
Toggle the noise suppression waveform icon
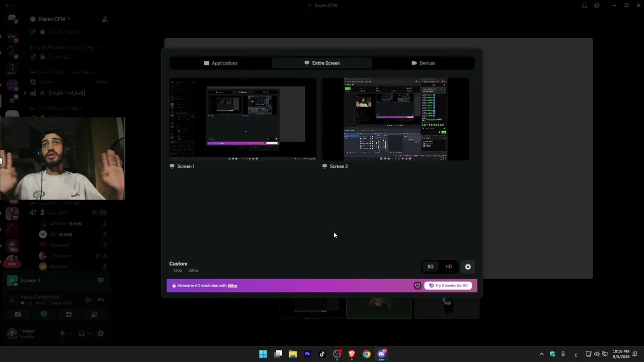point(89,300)
